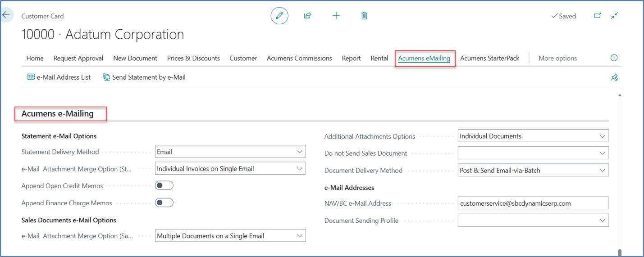The image size is (644, 257).
Task: Open the Customer menu
Action: (x=243, y=58)
